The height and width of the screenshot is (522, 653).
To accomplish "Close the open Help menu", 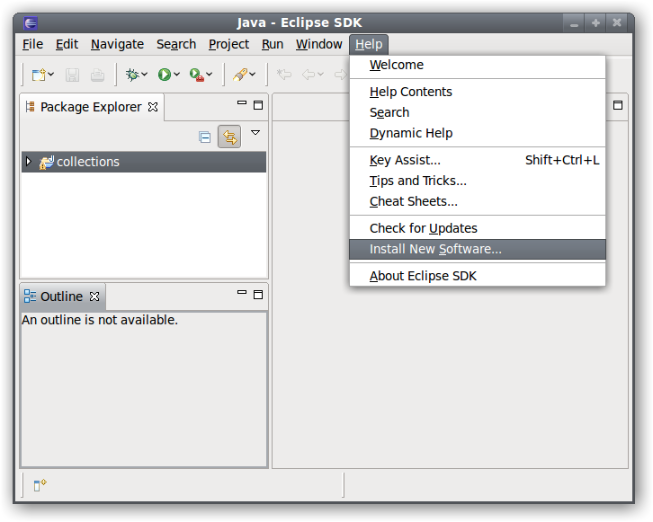I will click(x=369, y=44).
